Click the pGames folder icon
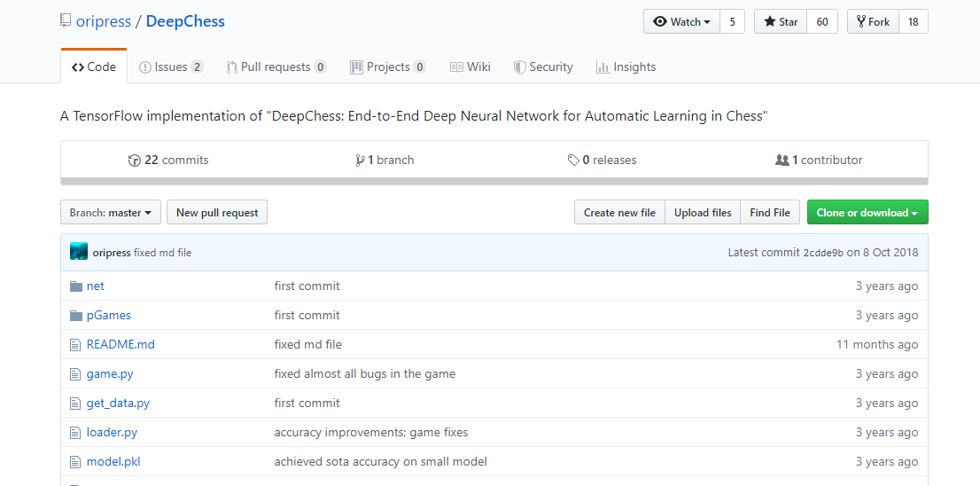980x486 pixels. coord(76,315)
